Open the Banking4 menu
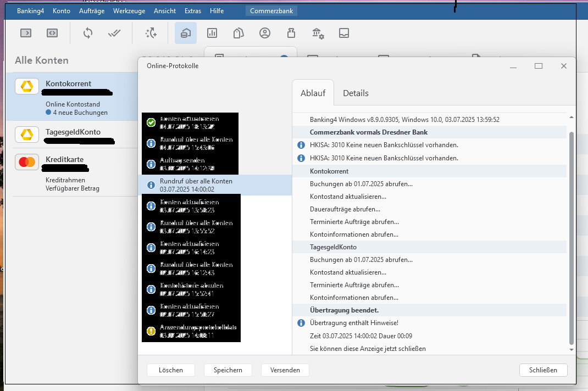Viewport: 588px width, 391px height. (30, 11)
